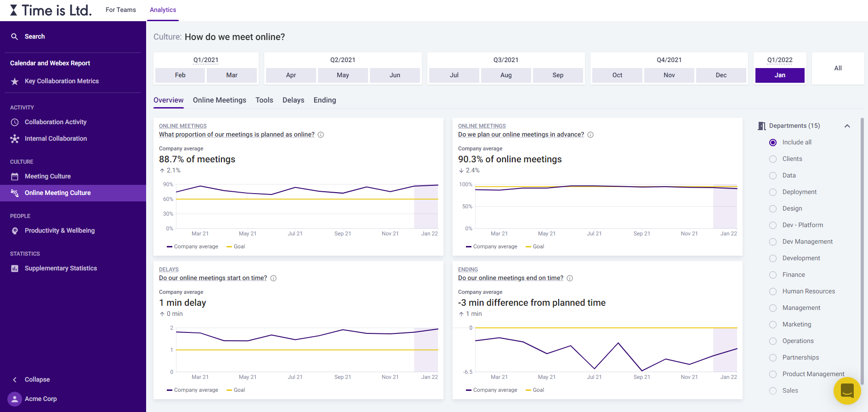
Task: Click the Productivity & Wellbeing head icon
Action: click(15, 231)
